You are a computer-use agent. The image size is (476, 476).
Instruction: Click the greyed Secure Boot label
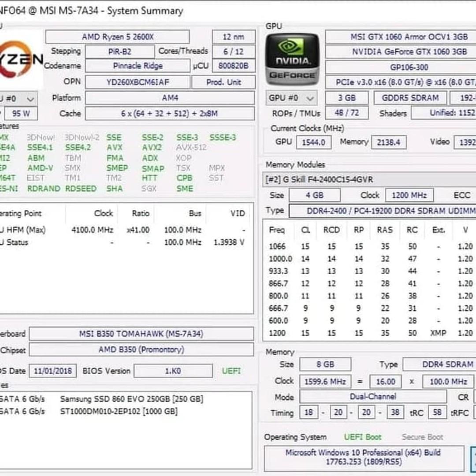click(x=423, y=437)
